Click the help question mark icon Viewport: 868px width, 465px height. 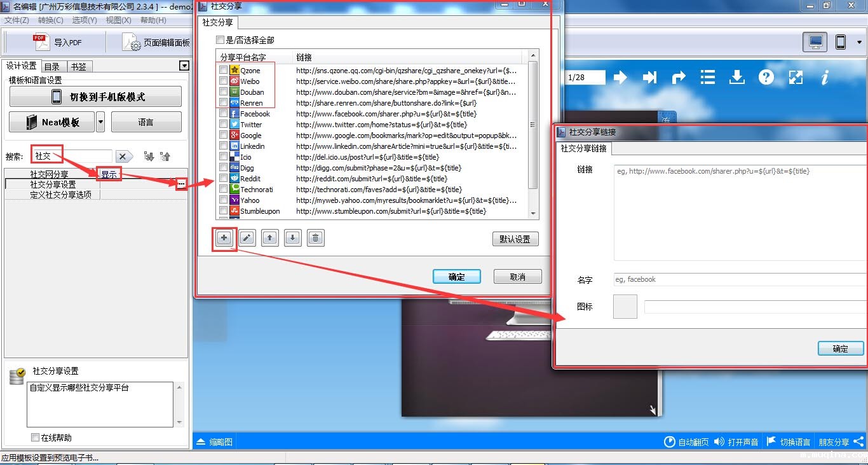pos(766,78)
